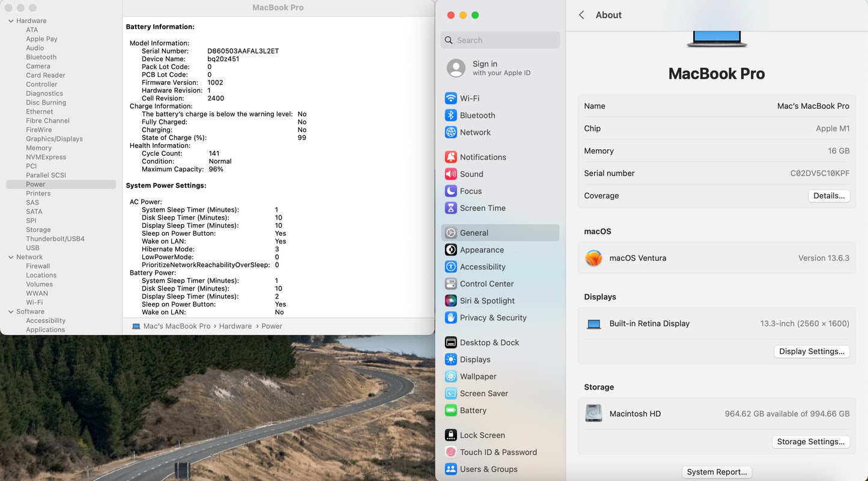Select Storage in System Report sidebar
The image size is (868, 481).
pyautogui.click(x=38, y=230)
